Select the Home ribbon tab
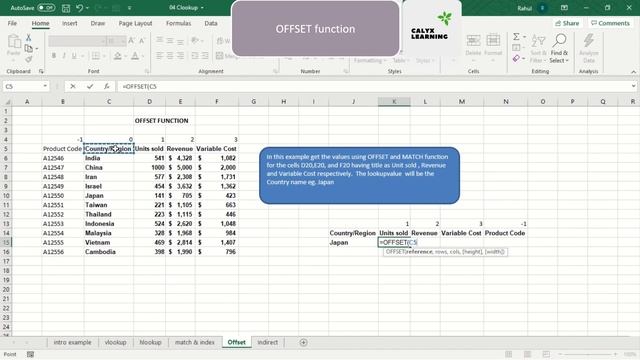Viewport: 640px width, 360px height. pyautogui.click(x=40, y=23)
